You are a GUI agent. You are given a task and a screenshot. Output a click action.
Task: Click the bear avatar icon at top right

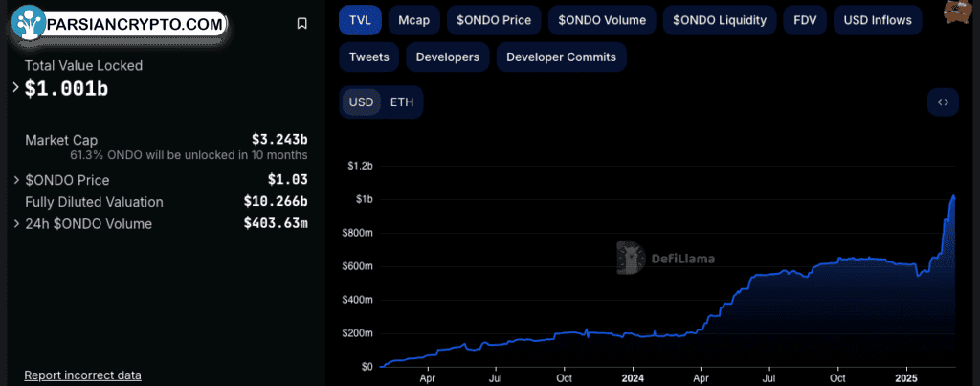coord(958,11)
